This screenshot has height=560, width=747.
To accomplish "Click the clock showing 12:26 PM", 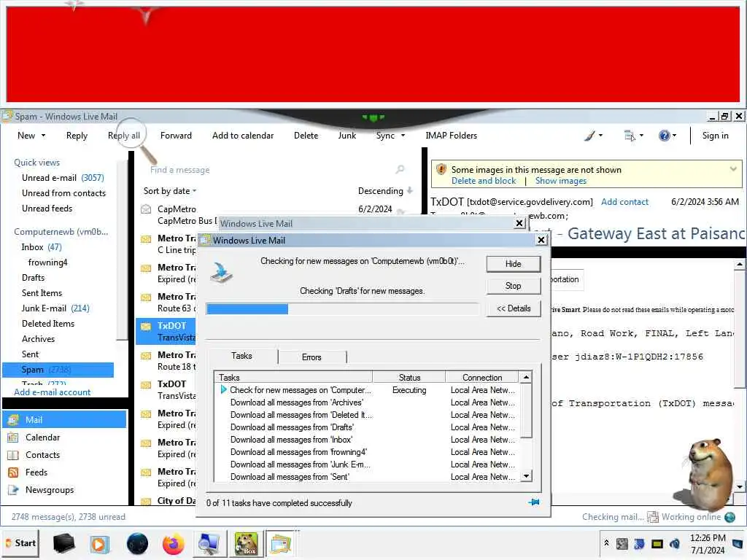I will (708, 537).
